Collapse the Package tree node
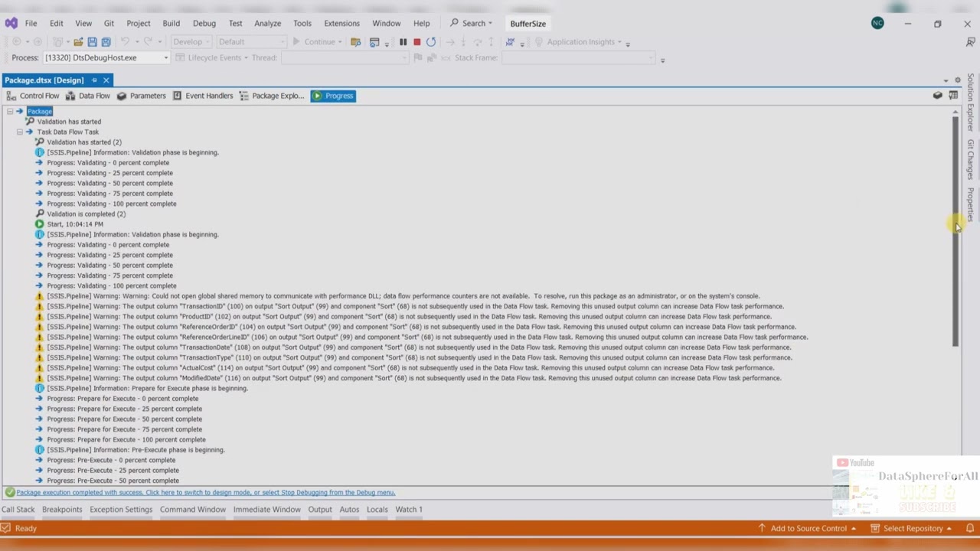The width and height of the screenshot is (980, 551). click(x=10, y=112)
